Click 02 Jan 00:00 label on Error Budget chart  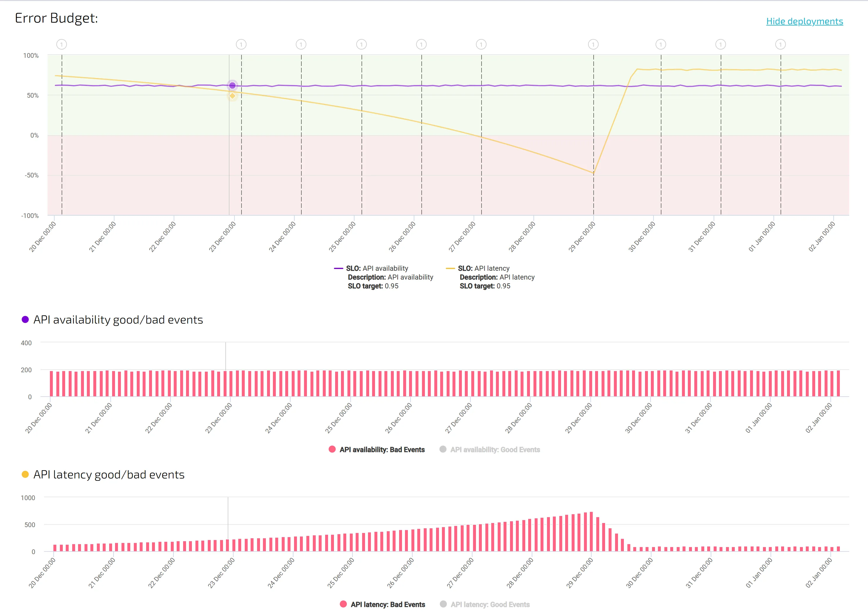822,237
